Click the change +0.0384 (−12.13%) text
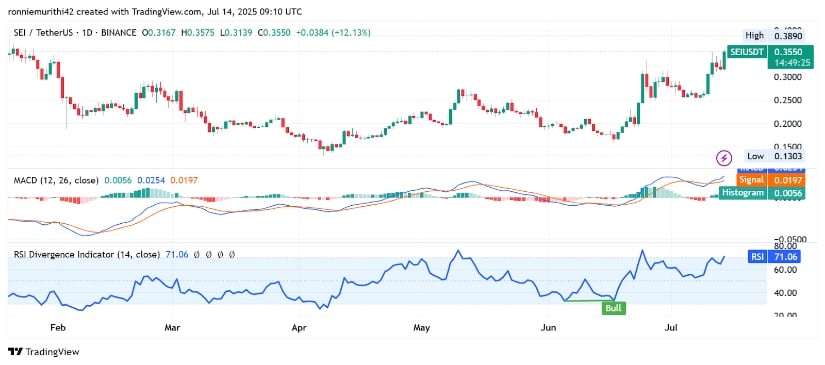Screen dimensions: 825x365 click(x=334, y=33)
